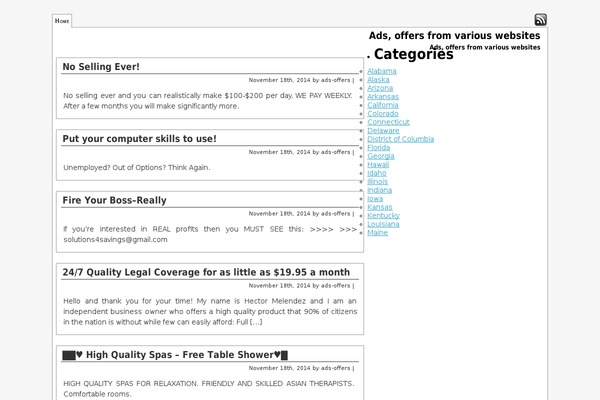The width and height of the screenshot is (600, 400).
Task: Select the Alabama category link
Action: [x=382, y=71]
